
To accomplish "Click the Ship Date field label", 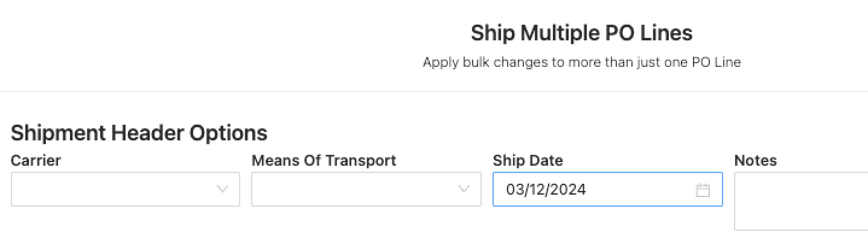I will coord(528,161).
